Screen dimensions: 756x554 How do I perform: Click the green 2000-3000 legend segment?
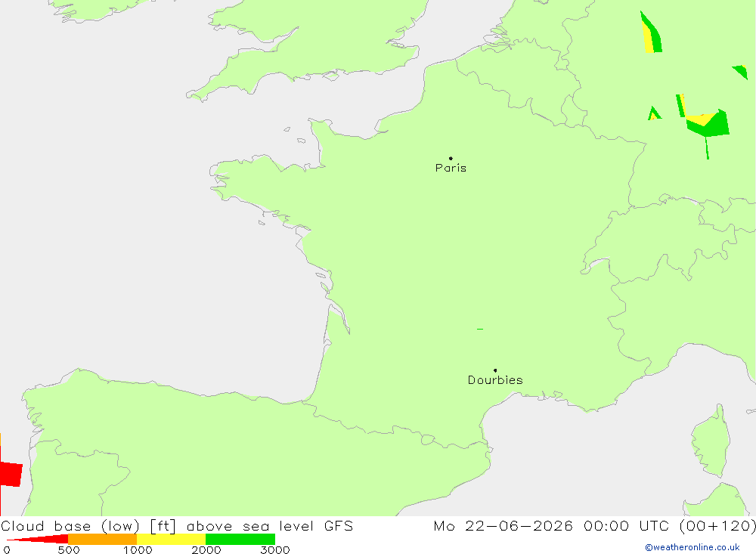(x=240, y=539)
